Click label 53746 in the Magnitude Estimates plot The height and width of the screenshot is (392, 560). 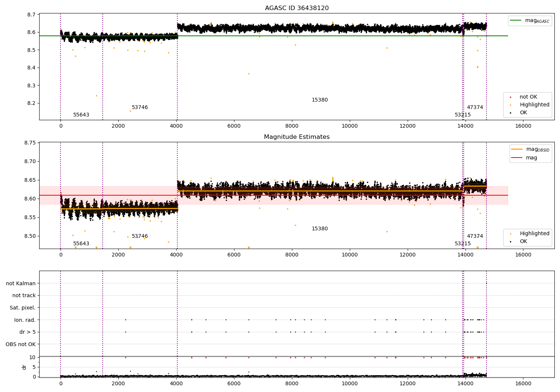pyautogui.click(x=140, y=236)
